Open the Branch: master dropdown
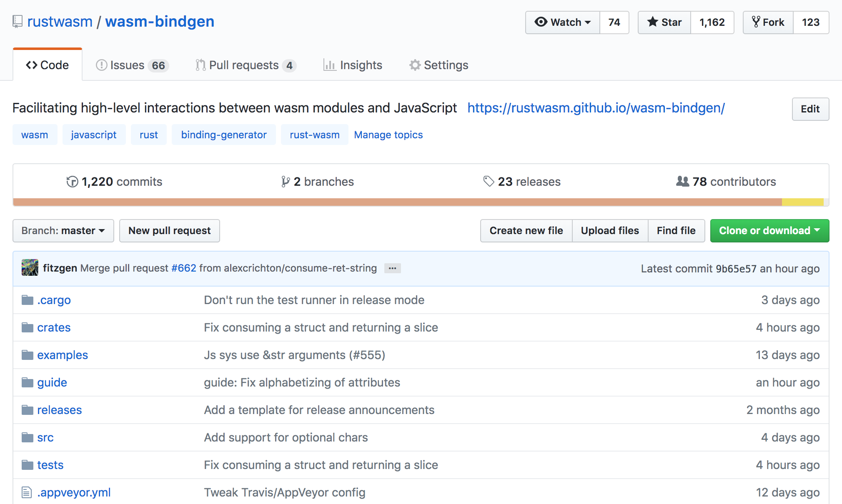Viewport: 842px width, 504px height. tap(63, 231)
